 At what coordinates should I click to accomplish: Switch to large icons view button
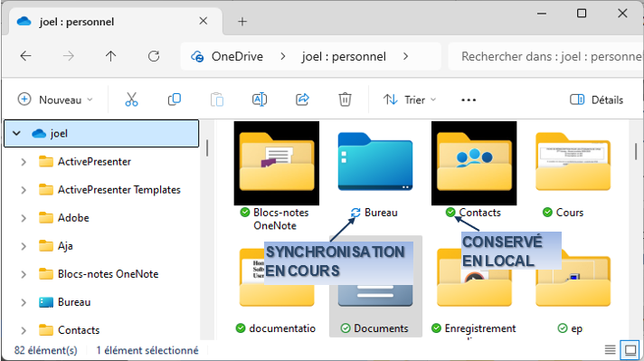[630, 350]
